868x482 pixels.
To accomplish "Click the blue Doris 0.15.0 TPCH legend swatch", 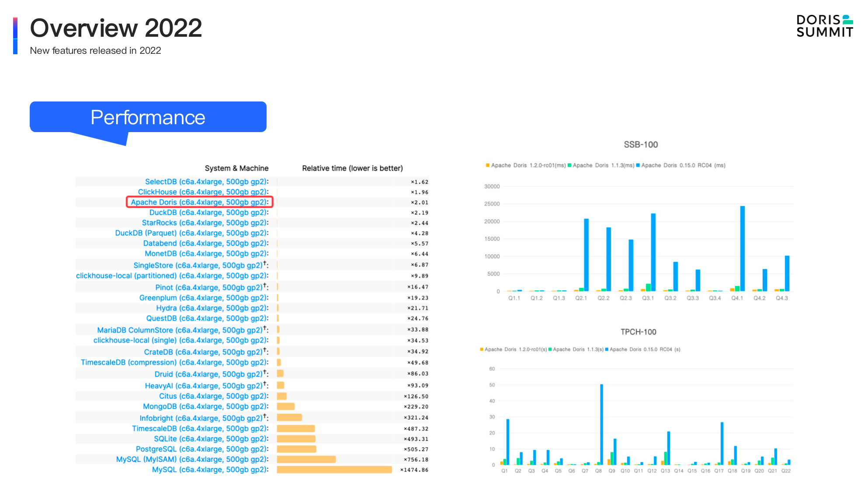I will [607, 349].
